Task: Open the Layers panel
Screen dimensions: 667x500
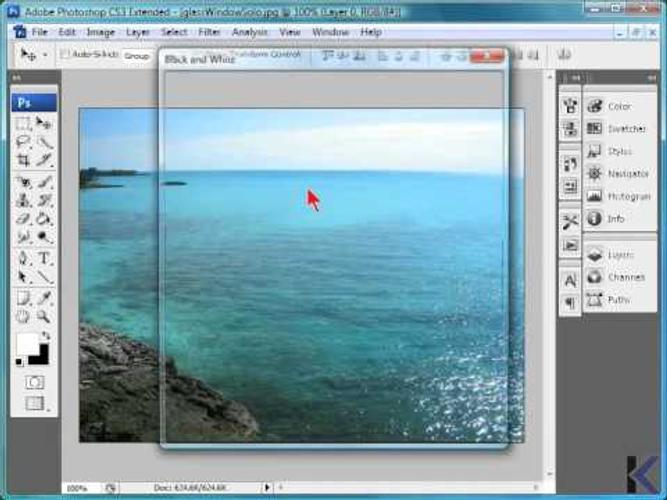Action: coord(619,255)
